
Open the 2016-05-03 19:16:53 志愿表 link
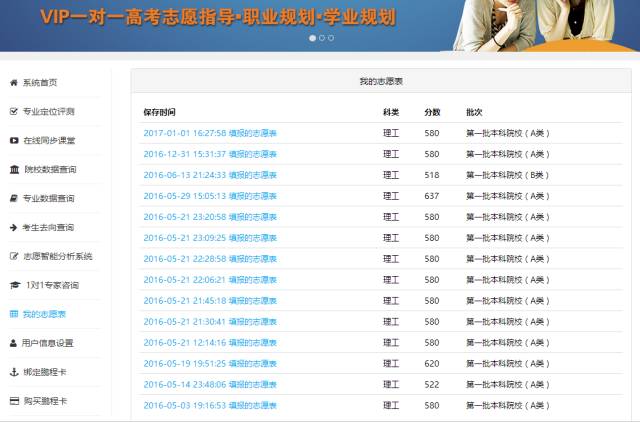coord(210,406)
